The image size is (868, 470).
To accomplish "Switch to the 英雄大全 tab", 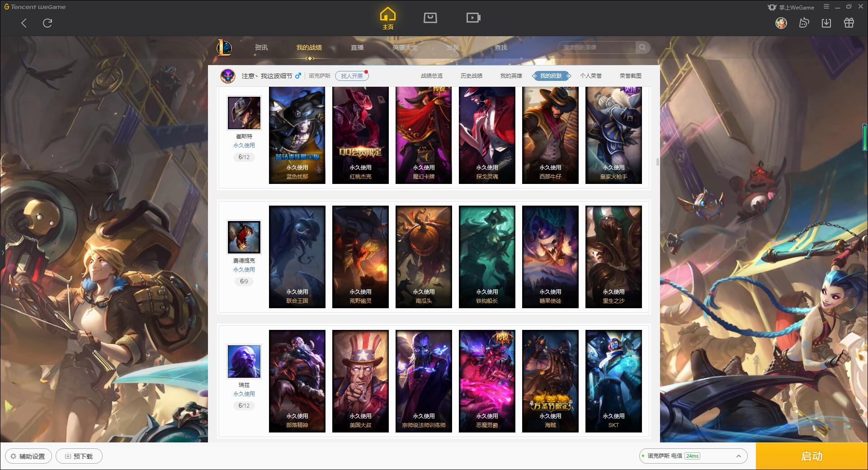I will coord(405,47).
